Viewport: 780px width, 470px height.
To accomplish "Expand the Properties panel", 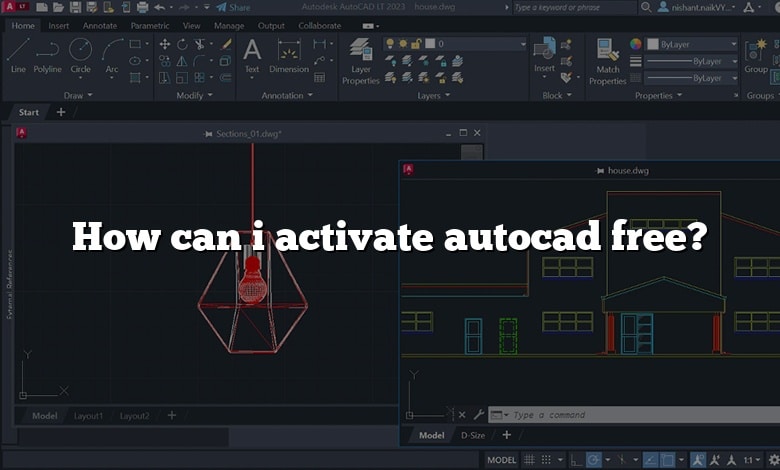I will 658,95.
